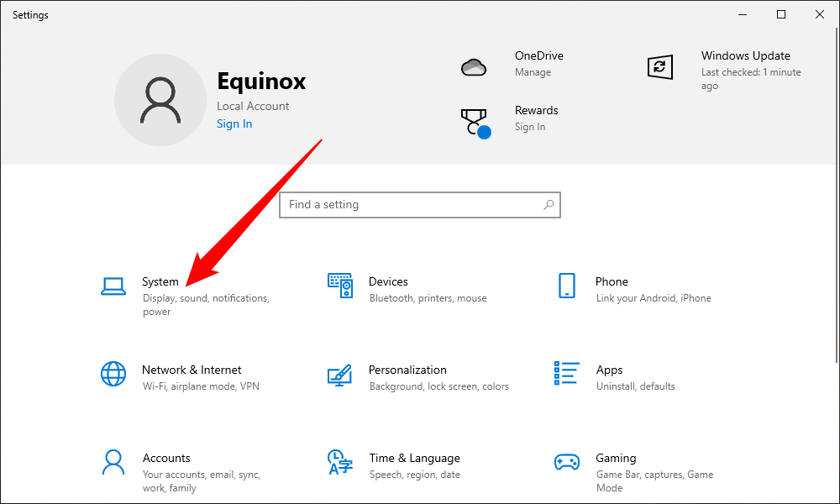This screenshot has width=840, height=504.
Task: Open the Network & Internet globe icon
Action: (113, 374)
